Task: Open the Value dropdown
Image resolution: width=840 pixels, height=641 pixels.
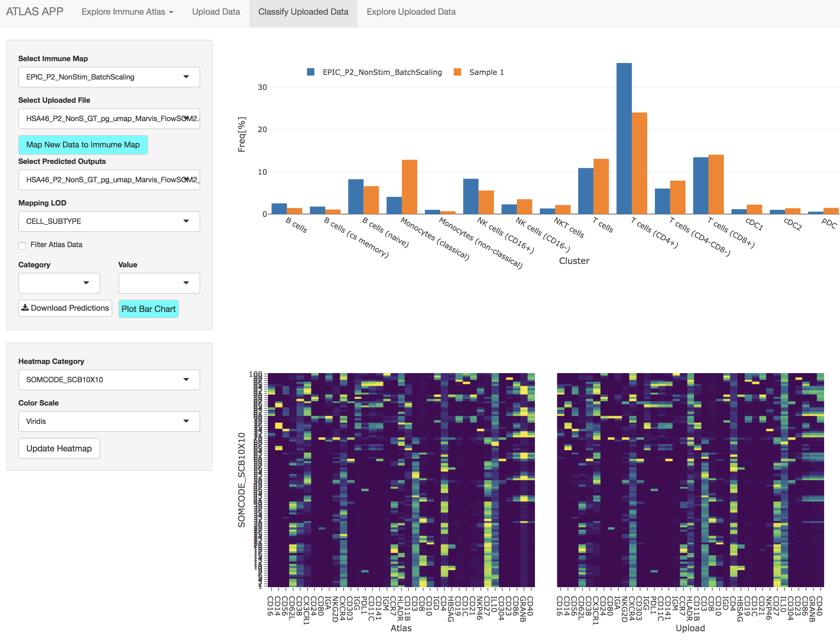Action: coord(159,283)
